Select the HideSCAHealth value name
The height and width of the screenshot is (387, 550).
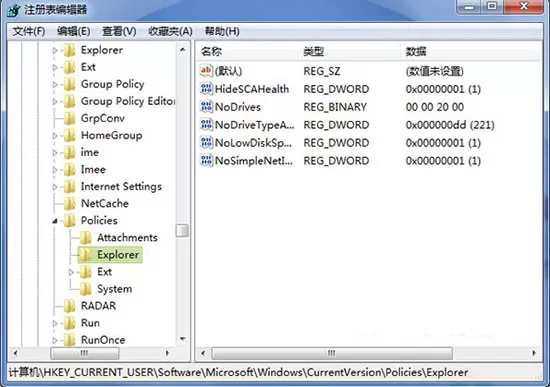(x=252, y=89)
